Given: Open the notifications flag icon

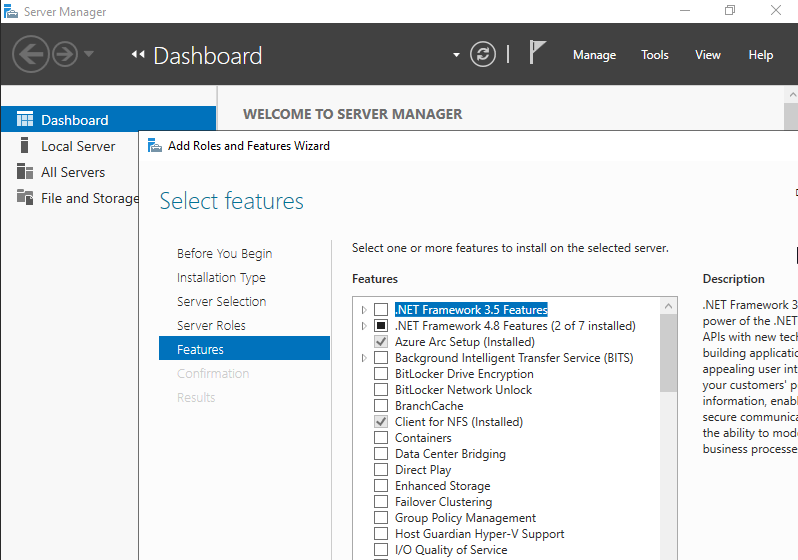Looking at the screenshot, I should click(537, 52).
